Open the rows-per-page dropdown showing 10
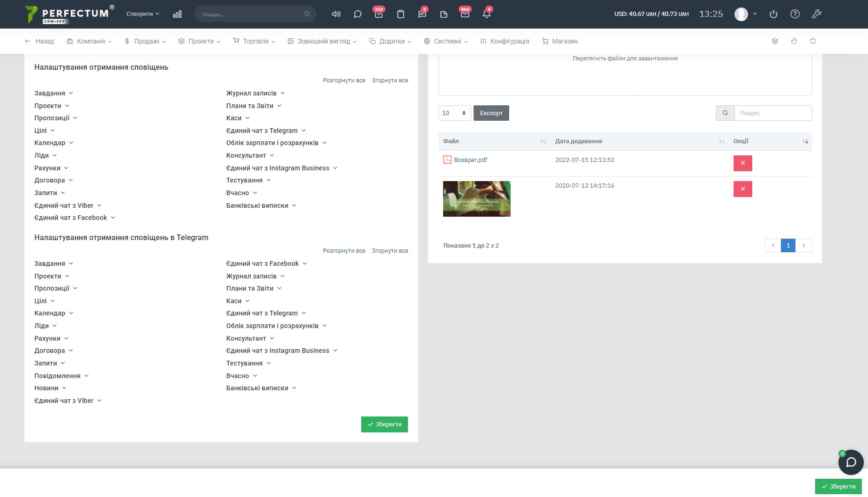The image size is (868, 497). coord(454,113)
